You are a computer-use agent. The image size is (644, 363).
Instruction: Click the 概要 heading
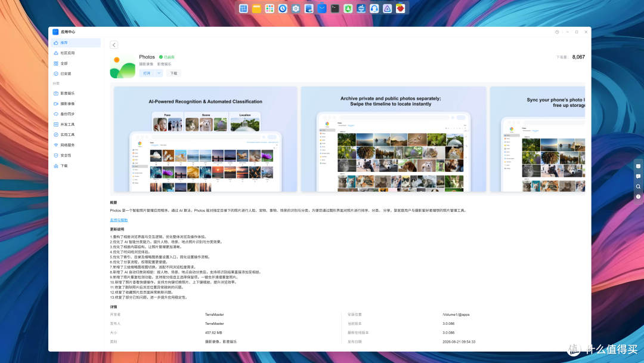(x=113, y=202)
